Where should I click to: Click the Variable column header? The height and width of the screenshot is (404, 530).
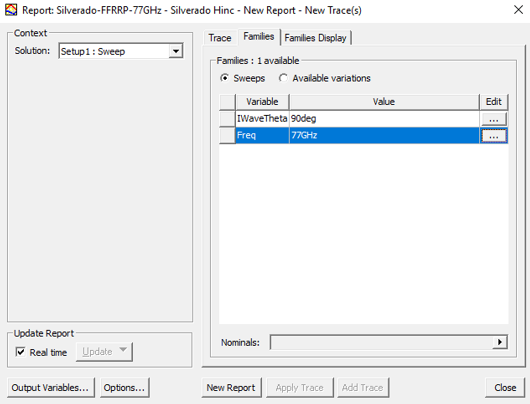(x=262, y=102)
